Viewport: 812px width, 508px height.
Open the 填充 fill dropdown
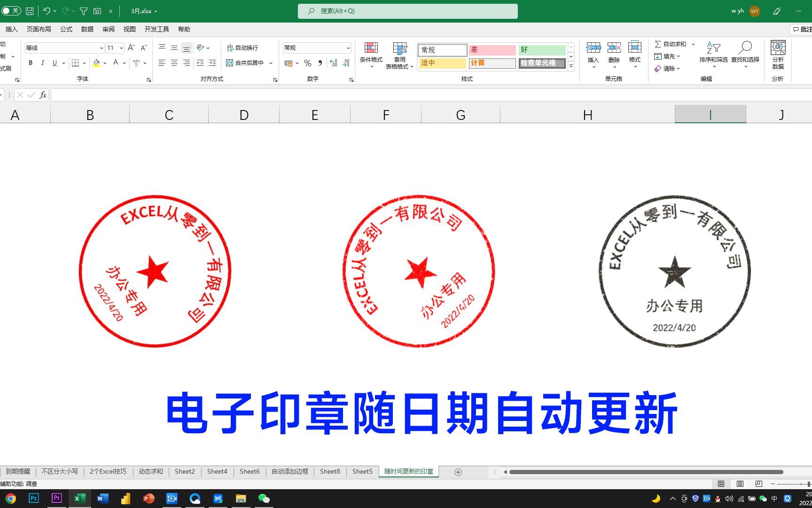(x=667, y=56)
